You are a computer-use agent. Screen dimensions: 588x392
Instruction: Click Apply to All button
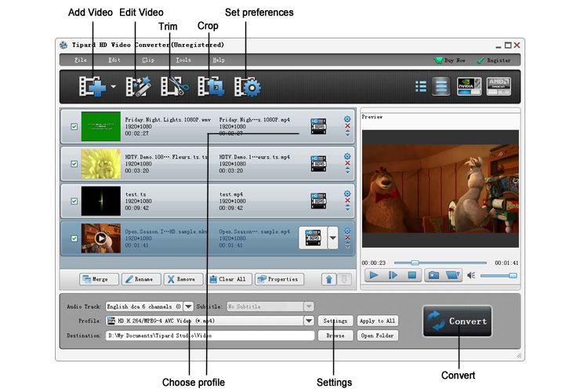pyautogui.click(x=377, y=321)
